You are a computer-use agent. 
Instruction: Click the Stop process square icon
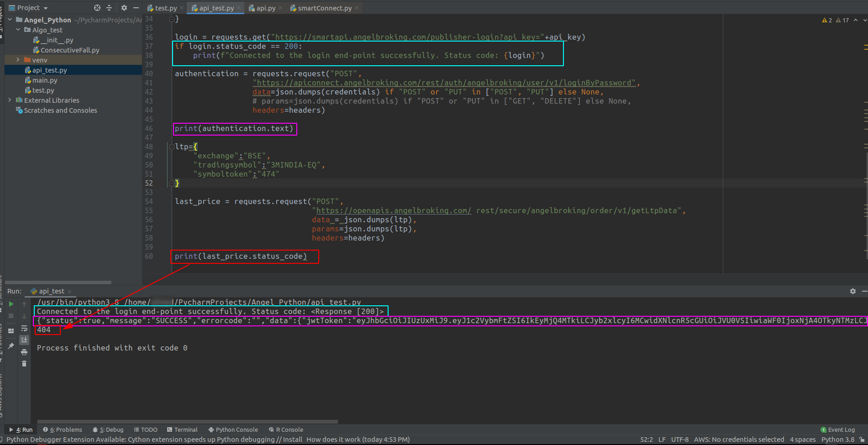click(x=11, y=316)
